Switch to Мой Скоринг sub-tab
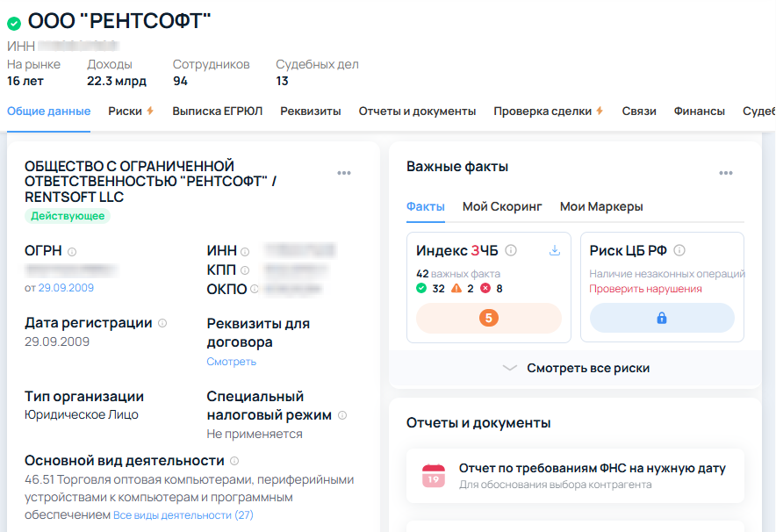The width and height of the screenshot is (776, 532). (502, 206)
